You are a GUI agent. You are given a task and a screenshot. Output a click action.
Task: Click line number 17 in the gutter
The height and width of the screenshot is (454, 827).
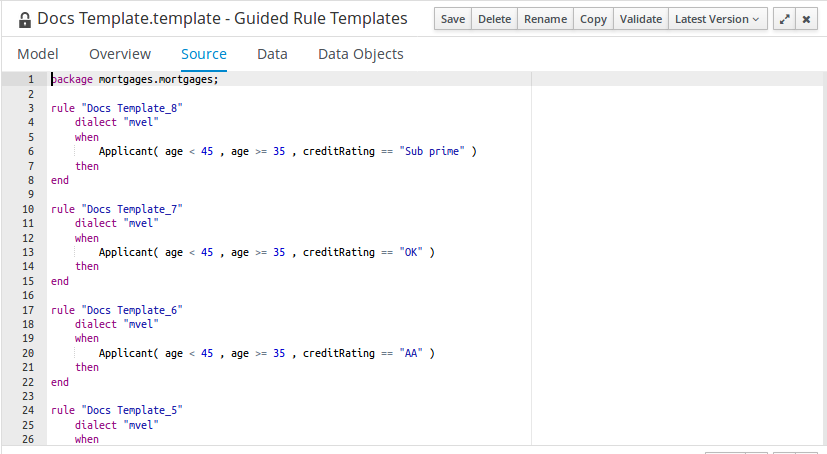click(x=28, y=310)
